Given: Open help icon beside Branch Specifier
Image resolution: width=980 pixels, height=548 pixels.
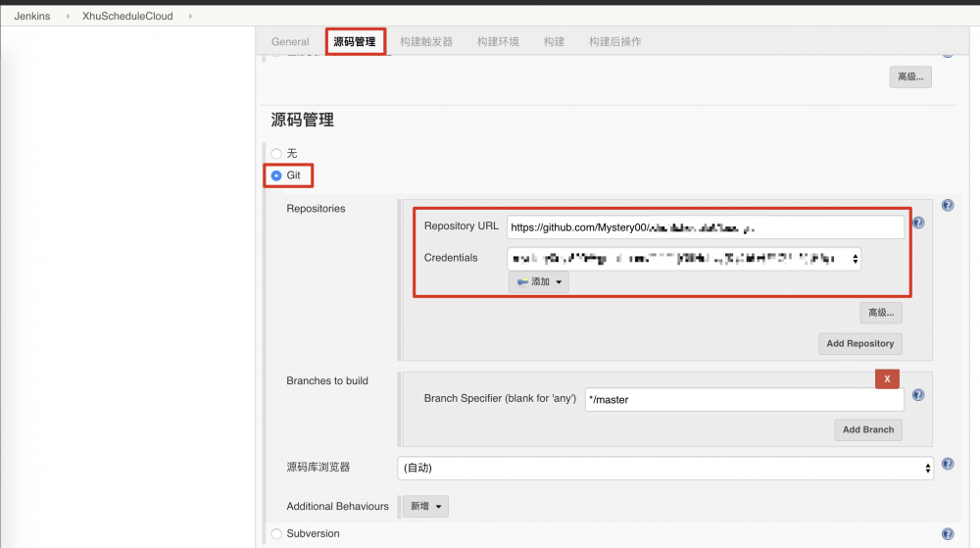Looking at the screenshot, I should [x=918, y=395].
